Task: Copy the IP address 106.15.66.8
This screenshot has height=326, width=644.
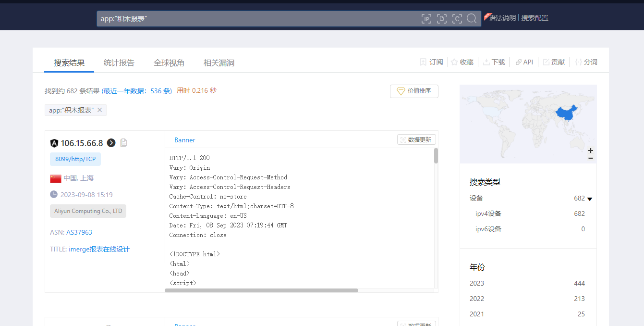Action: tap(123, 143)
